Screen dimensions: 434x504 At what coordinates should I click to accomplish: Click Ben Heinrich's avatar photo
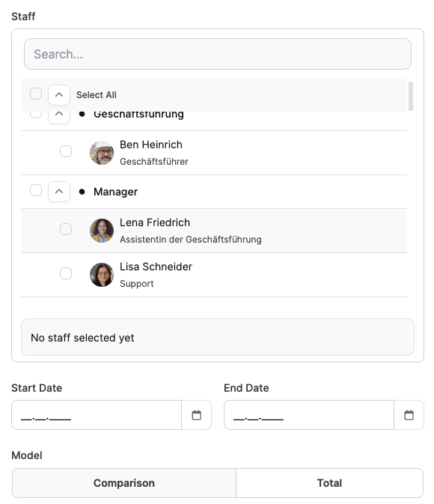coord(102,153)
